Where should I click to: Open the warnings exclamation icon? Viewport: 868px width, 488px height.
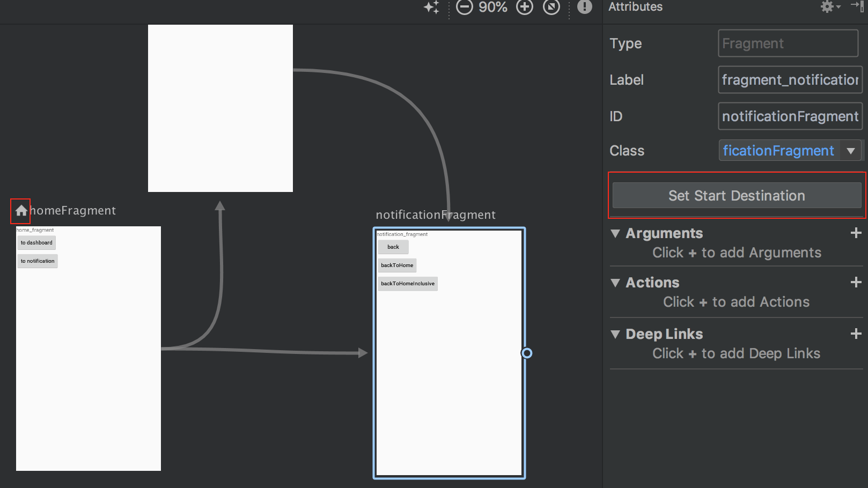pos(584,7)
